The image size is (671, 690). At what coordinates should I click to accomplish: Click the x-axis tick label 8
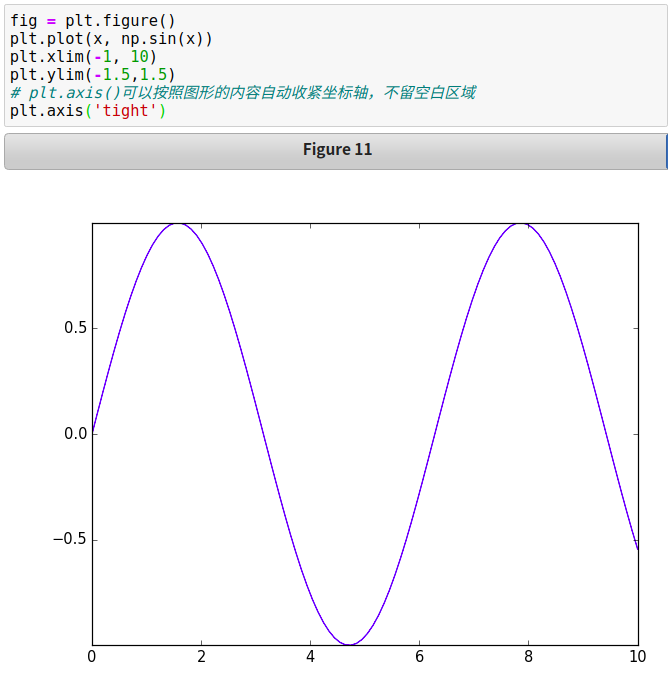click(528, 657)
